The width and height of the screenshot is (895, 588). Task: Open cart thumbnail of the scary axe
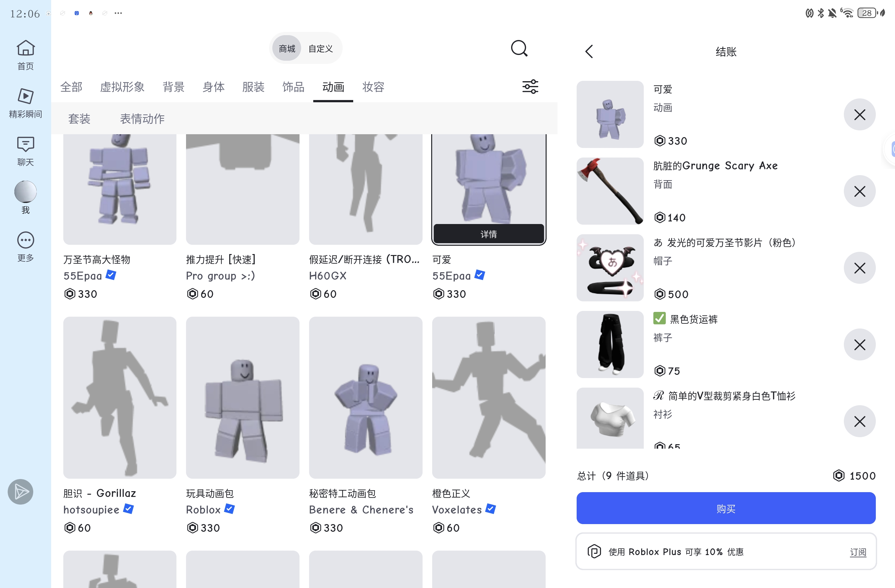610,191
